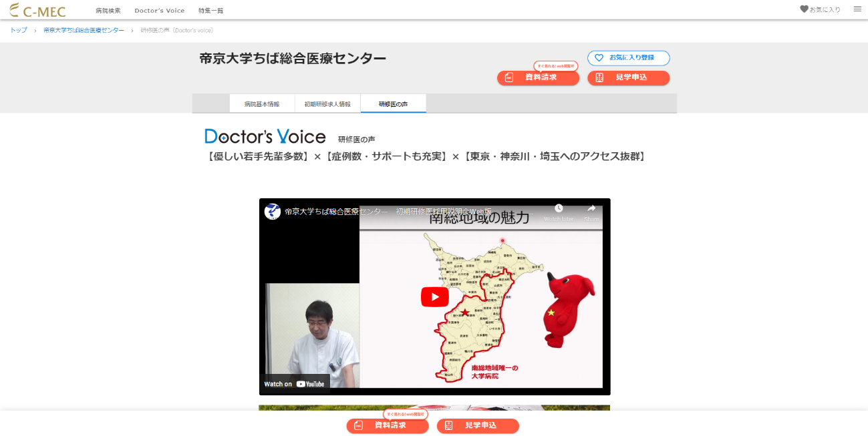Switch to 初期研修求人情報 tab
This screenshot has height=436, width=868.
tap(327, 104)
